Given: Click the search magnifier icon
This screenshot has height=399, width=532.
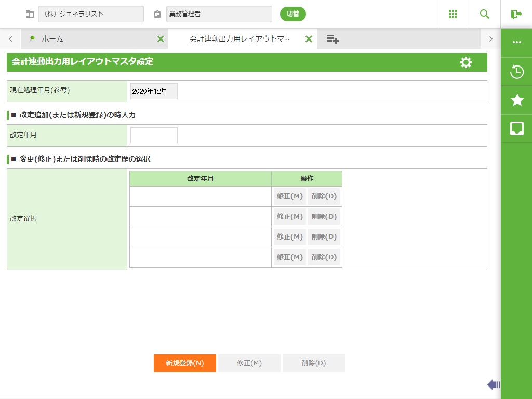Looking at the screenshot, I should point(485,14).
